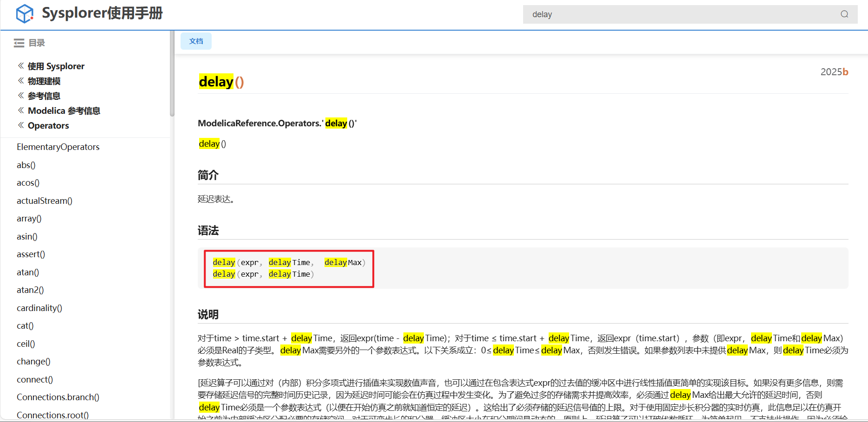Collapse the 参考信息 chevron

click(21, 96)
